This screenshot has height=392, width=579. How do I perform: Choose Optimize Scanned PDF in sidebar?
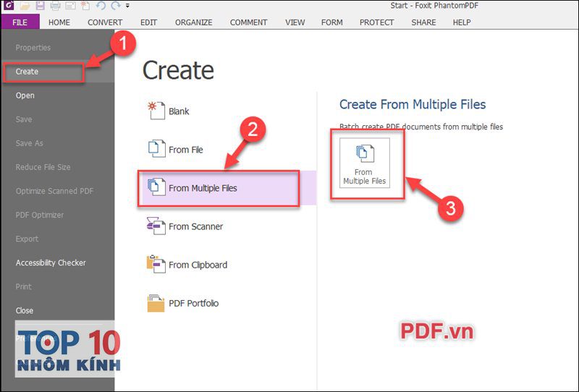58,191
